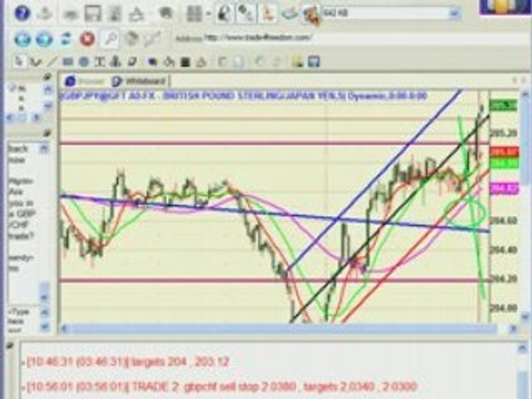Select the pointer tool in whiteboard toolbar

coord(19,62)
